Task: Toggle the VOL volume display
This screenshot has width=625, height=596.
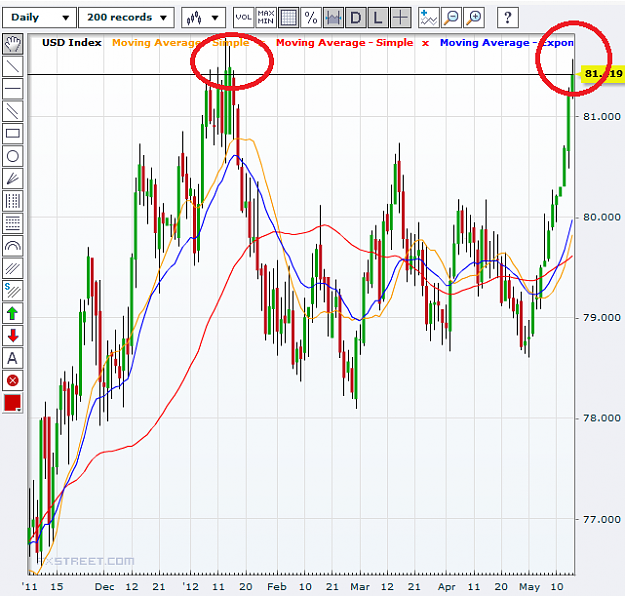Action: pos(243,18)
